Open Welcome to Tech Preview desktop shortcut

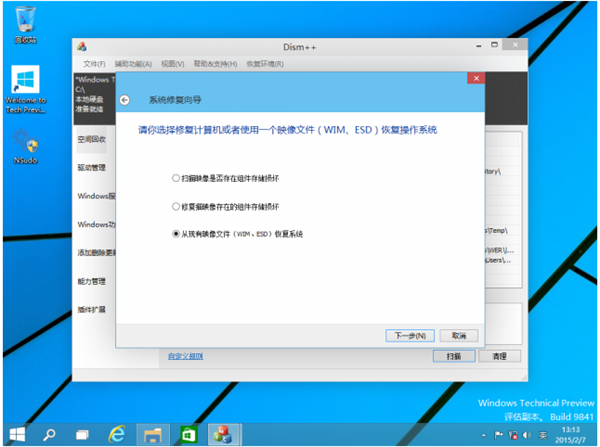tap(25, 90)
